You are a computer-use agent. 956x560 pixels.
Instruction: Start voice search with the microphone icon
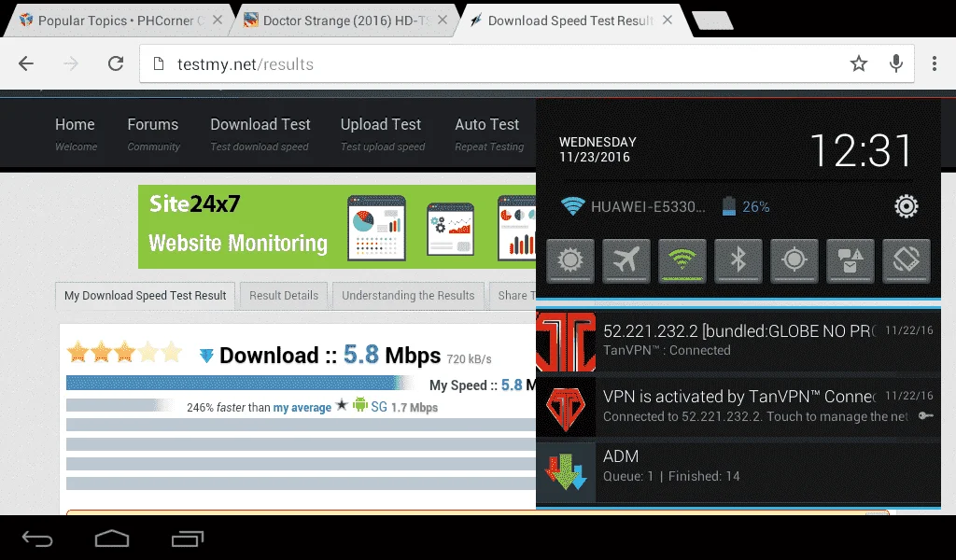[x=895, y=63]
